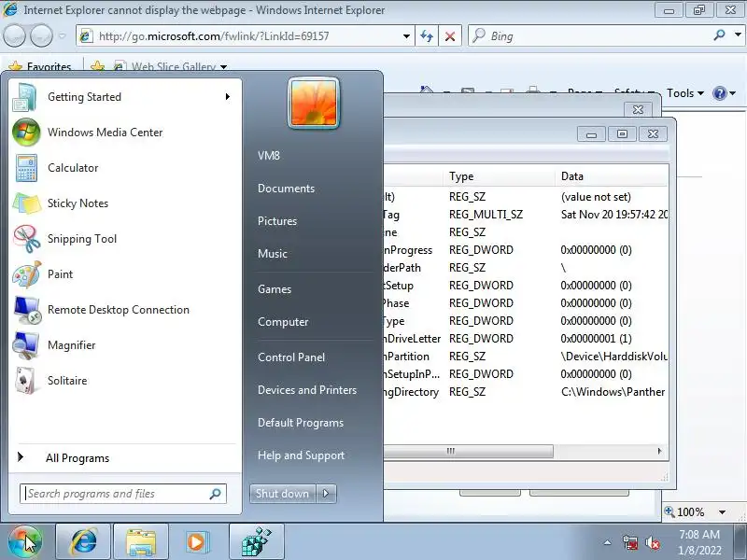This screenshot has height=560, width=747.
Task: Click the Search programs and files box
Action: pos(123,494)
